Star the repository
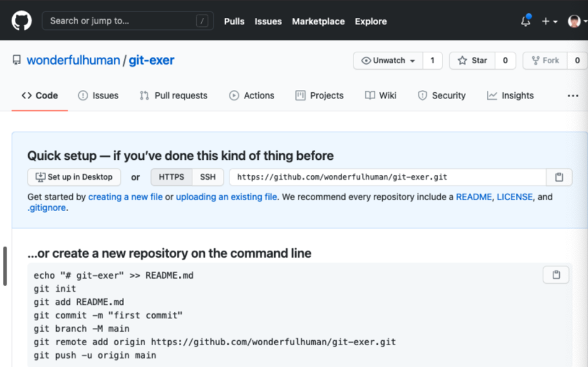Image resolution: width=588 pixels, height=367 pixels. (x=472, y=60)
